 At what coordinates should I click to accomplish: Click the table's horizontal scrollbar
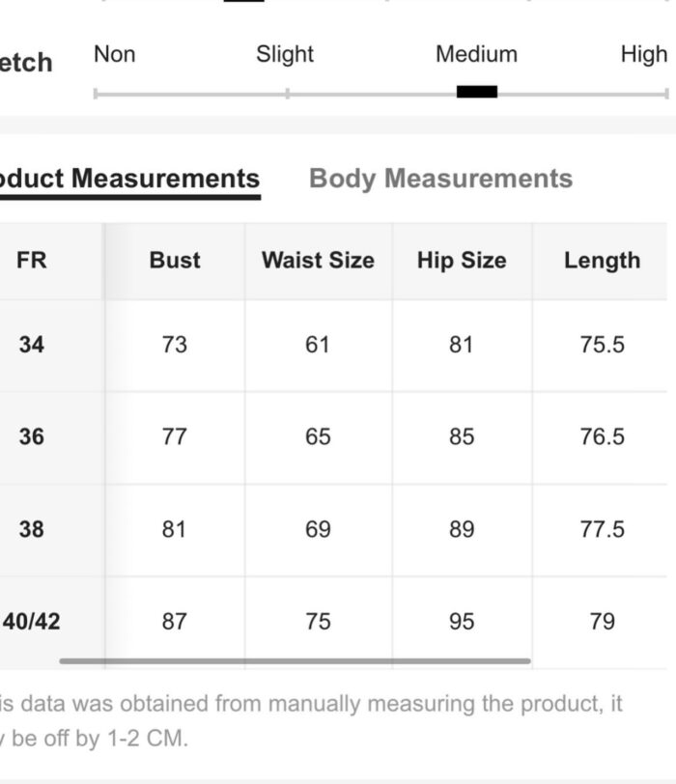(x=295, y=661)
